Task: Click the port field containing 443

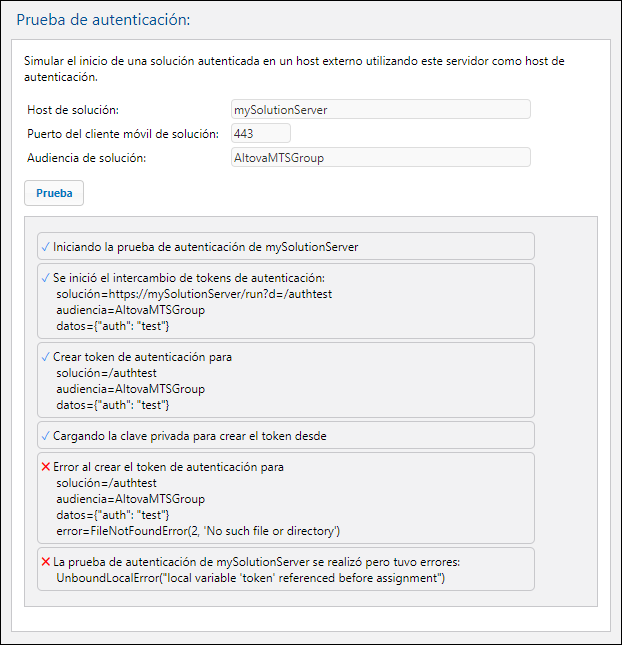Action: pyautogui.click(x=260, y=133)
